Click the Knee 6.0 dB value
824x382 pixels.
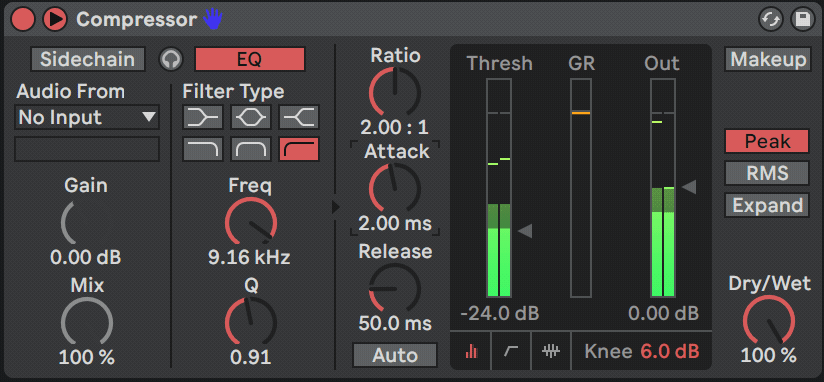(670, 352)
